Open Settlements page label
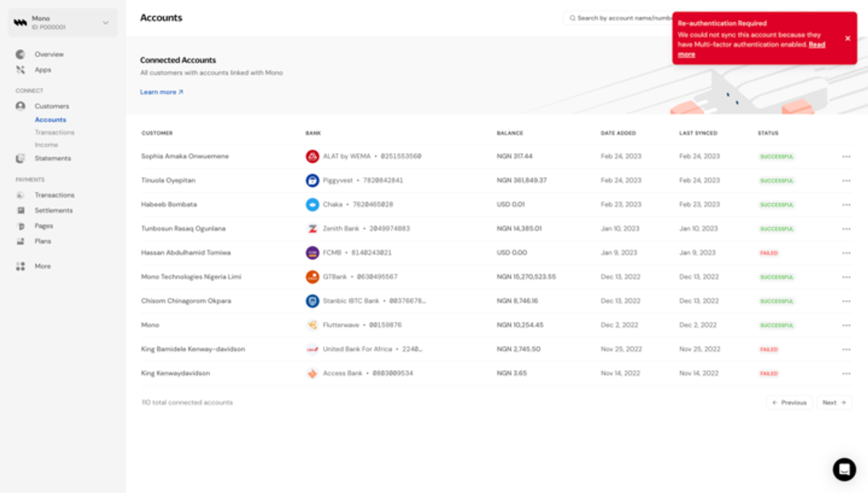The width and height of the screenshot is (868, 493). pos(54,210)
